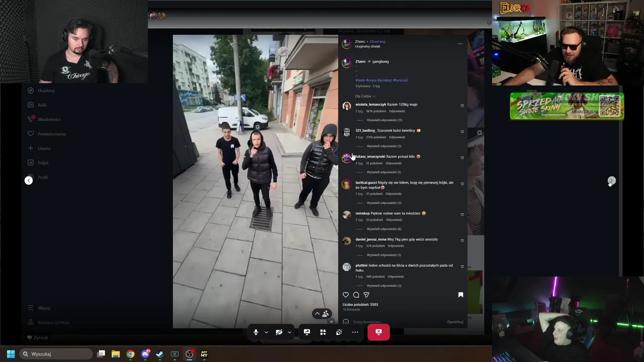
Task: Click the Opublikuj publish button
Action: [455, 322]
